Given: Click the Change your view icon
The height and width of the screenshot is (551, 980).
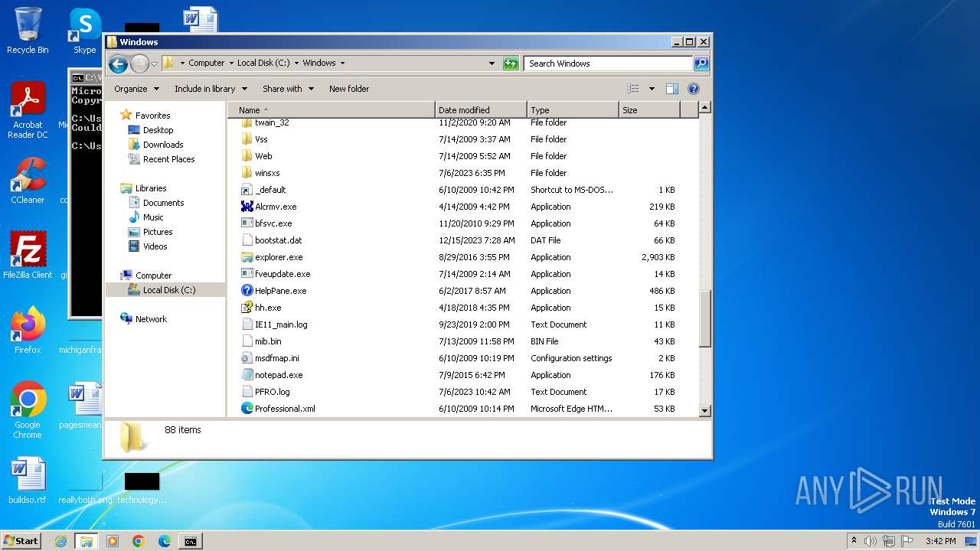Looking at the screenshot, I should [x=632, y=89].
